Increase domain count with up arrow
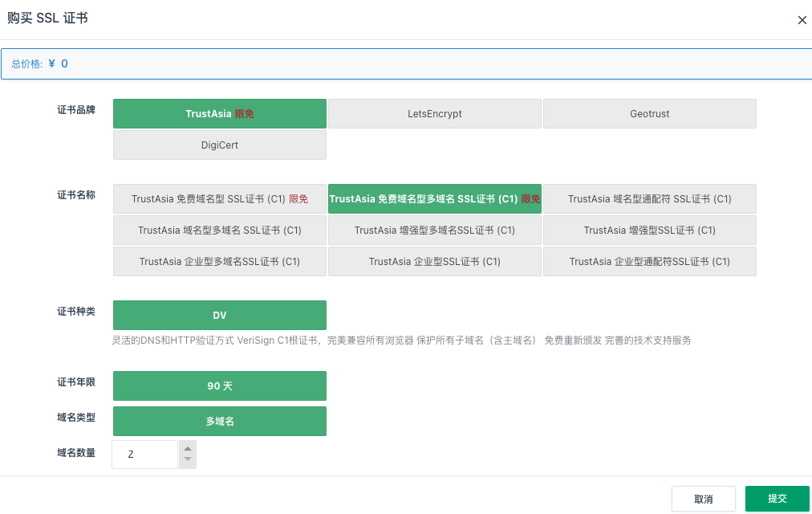This screenshot has height=514, width=812. tap(188, 449)
